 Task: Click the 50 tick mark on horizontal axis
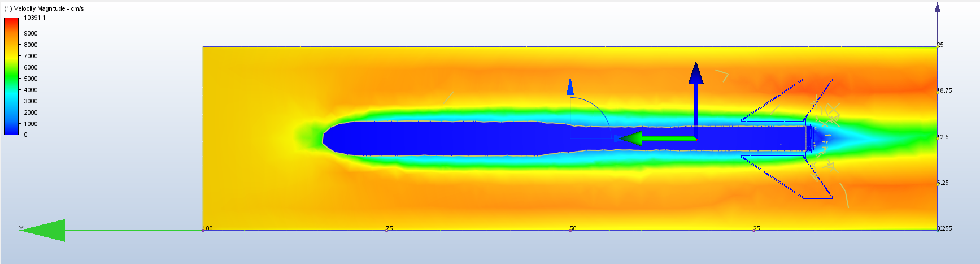point(570,230)
